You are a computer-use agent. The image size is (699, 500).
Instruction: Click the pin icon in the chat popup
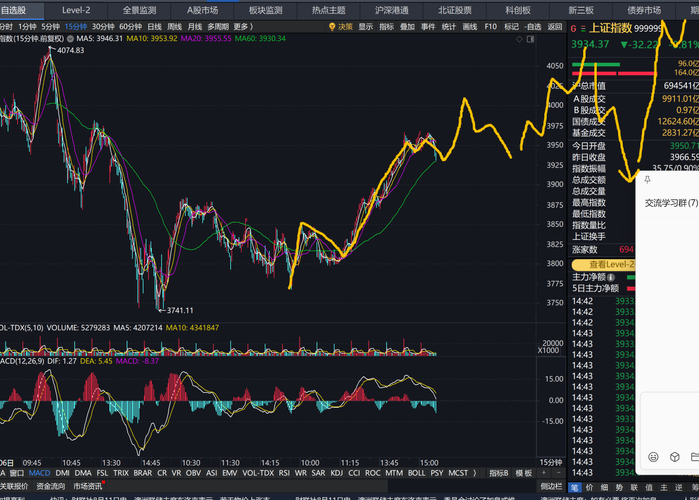point(647,180)
